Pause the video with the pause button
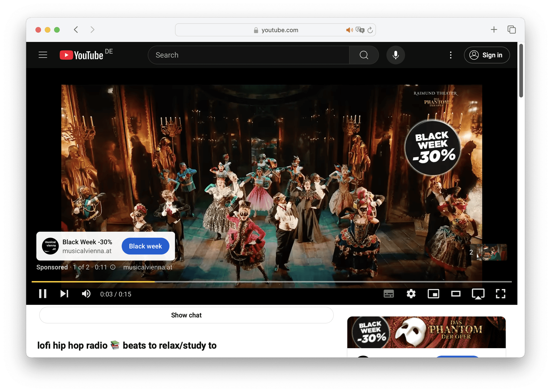 coord(43,294)
